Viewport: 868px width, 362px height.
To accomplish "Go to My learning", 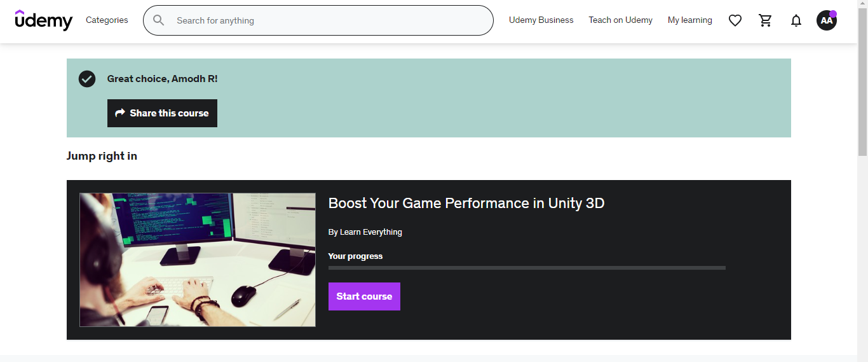I will pyautogui.click(x=689, y=20).
